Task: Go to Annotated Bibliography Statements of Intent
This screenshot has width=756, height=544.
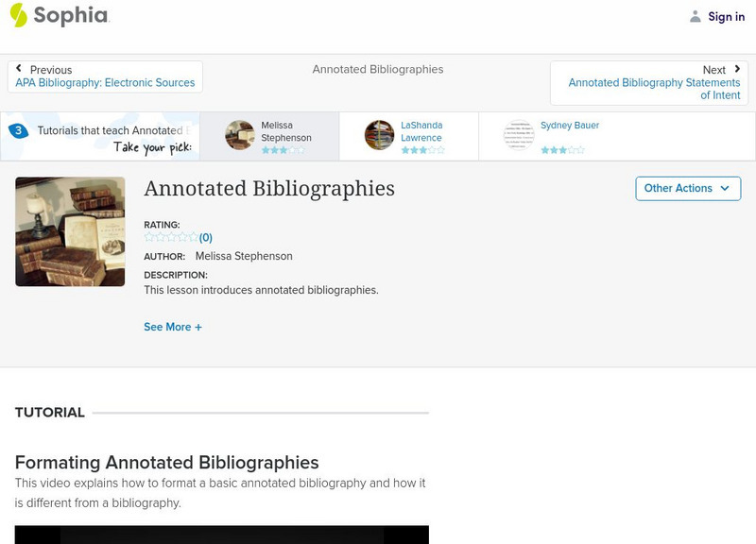Action: (x=654, y=89)
